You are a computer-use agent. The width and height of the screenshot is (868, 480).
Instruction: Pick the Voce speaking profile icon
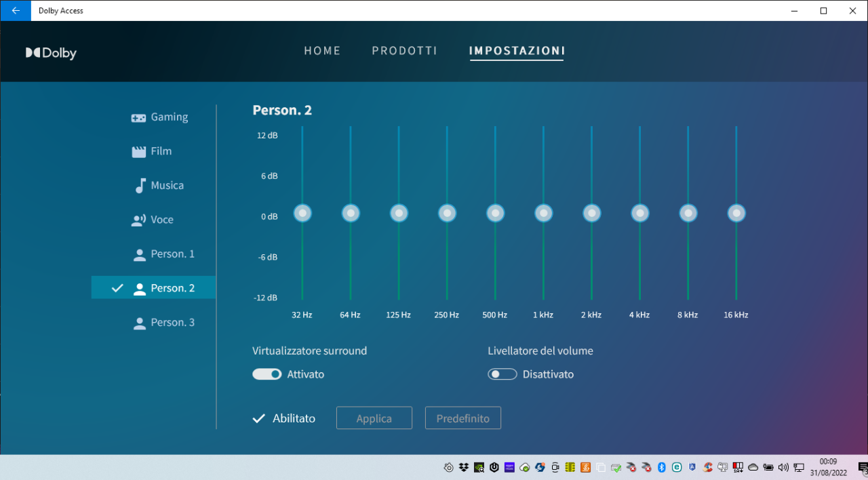coord(139,220)
